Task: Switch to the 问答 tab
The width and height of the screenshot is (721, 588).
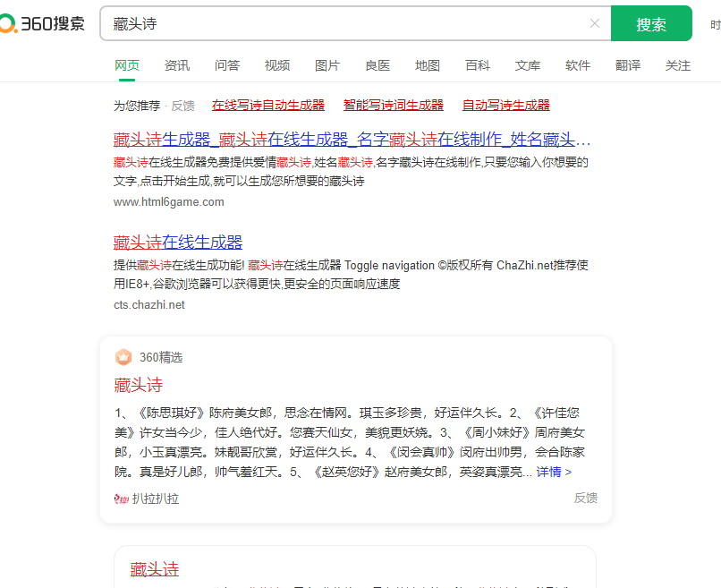Action: coord(227,65)
